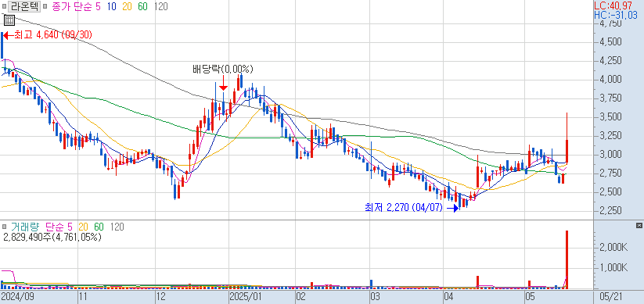Click the 3,000 price axis label
This screenshot has width=644, height=304.
(x=610, y=155)
